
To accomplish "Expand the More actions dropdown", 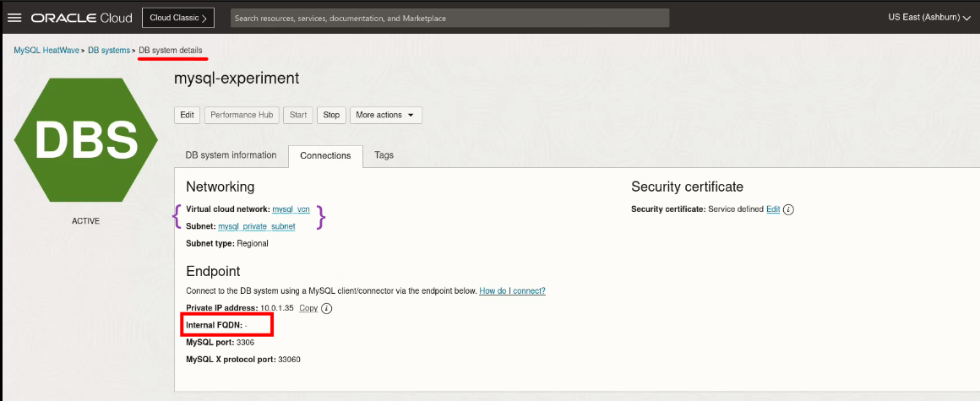I will [x=385, y=115].
